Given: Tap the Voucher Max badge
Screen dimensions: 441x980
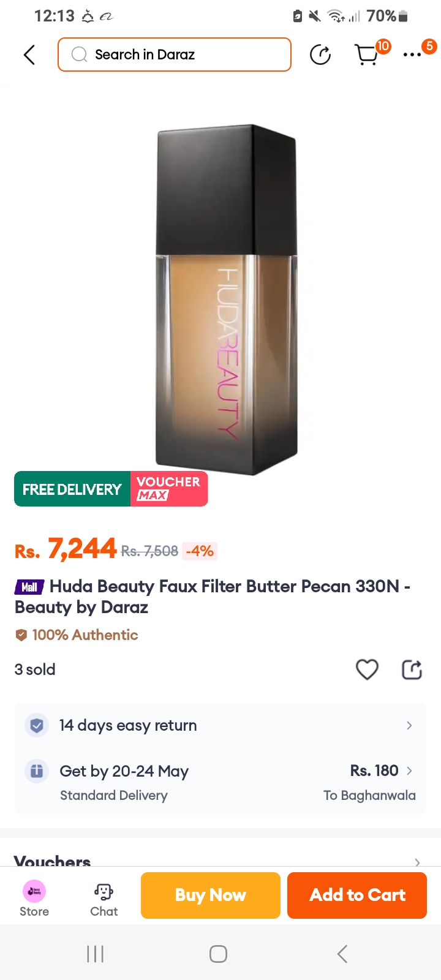Looking at the screenshot, I should tap(169, 489).
